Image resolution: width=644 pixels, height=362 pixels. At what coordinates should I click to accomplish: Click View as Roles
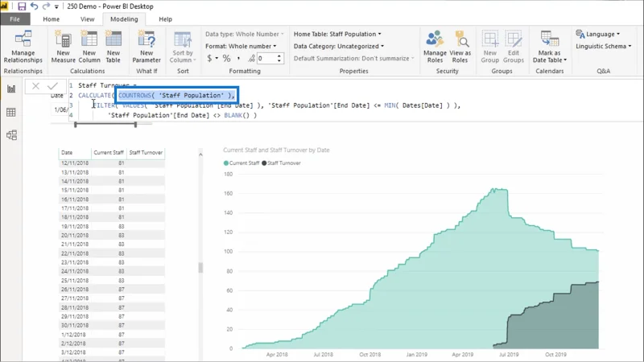460,47
